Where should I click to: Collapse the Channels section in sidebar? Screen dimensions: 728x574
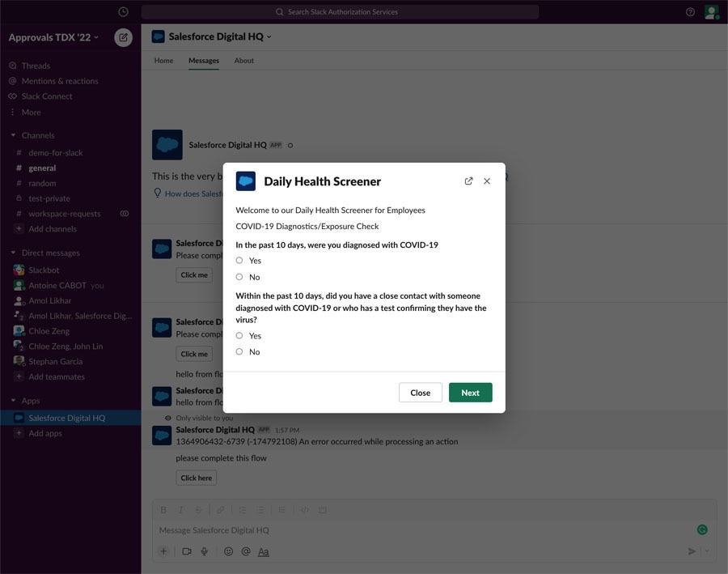[13, 135]
